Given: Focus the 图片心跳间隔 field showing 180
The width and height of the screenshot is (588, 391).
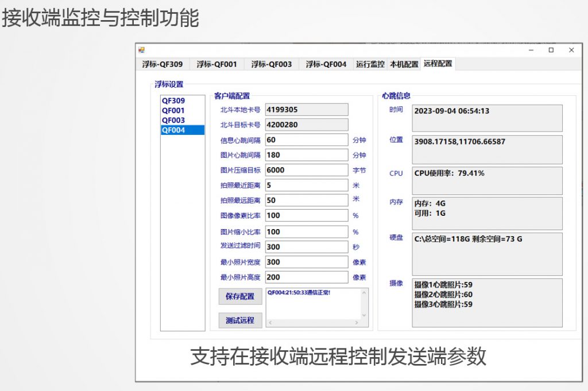Looking at the screenshot, I should (306, 155).
